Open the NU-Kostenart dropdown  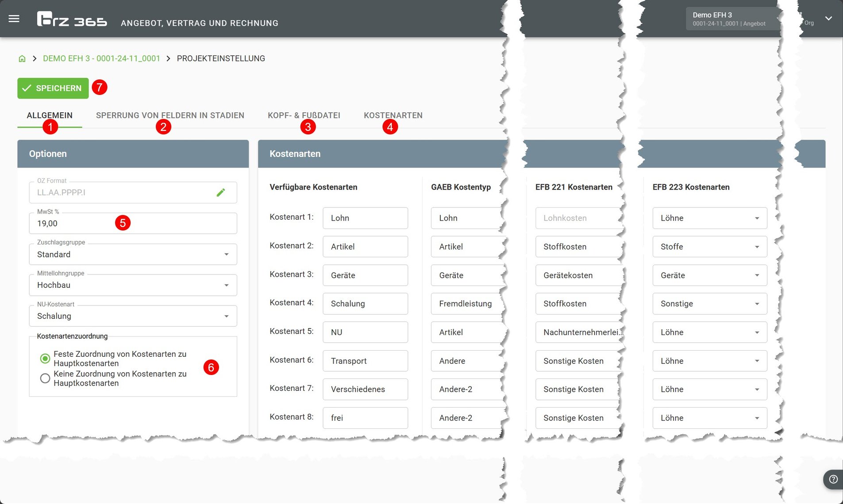point(133,316)
